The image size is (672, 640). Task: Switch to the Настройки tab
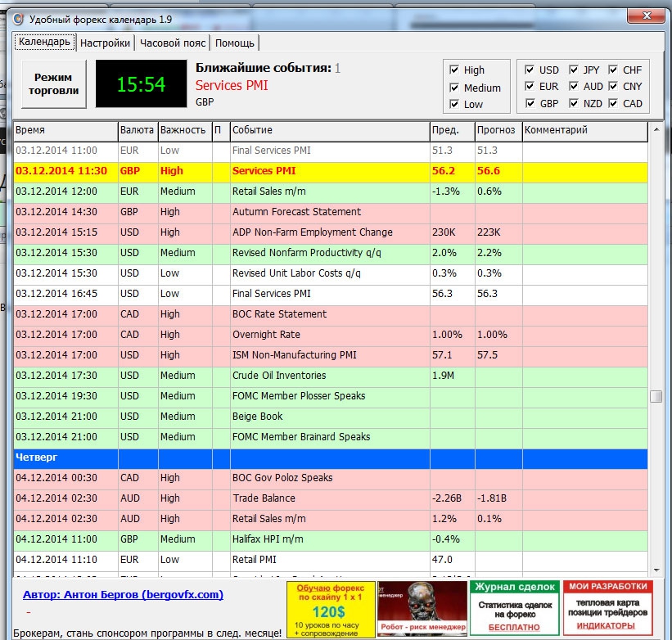(x=106, y=43)
